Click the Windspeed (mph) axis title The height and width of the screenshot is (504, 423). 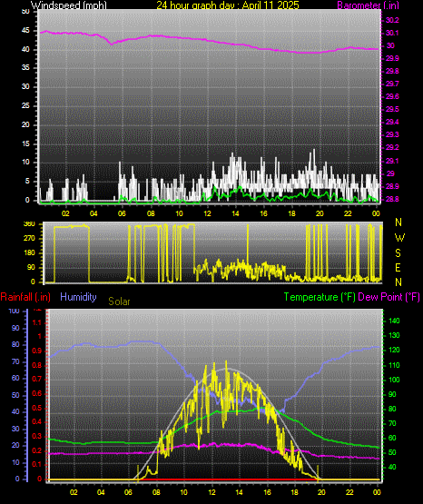(69, 5)
